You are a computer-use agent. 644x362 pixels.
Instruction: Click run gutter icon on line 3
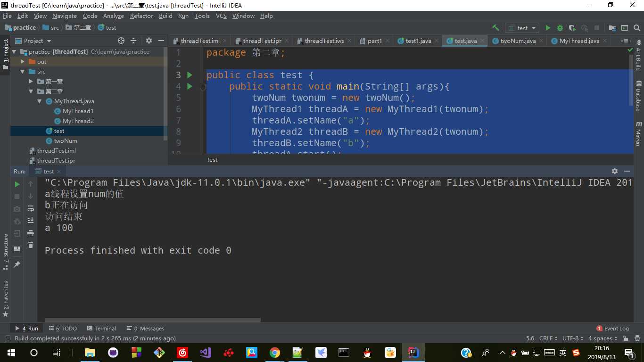coord(190,75)
